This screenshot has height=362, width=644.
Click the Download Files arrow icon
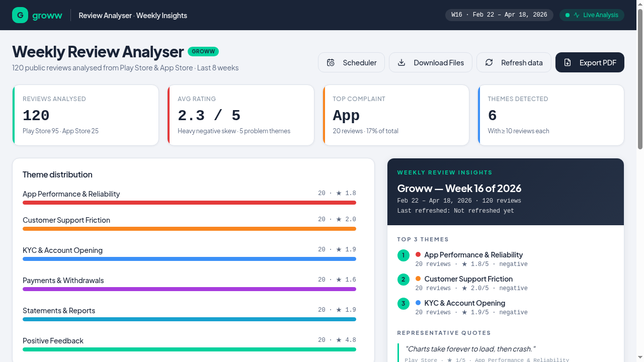pyautogui.click(x=401, y=62)
